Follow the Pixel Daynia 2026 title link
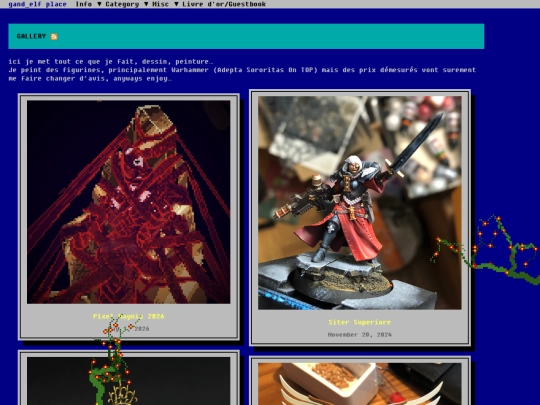 coord(128,316)
